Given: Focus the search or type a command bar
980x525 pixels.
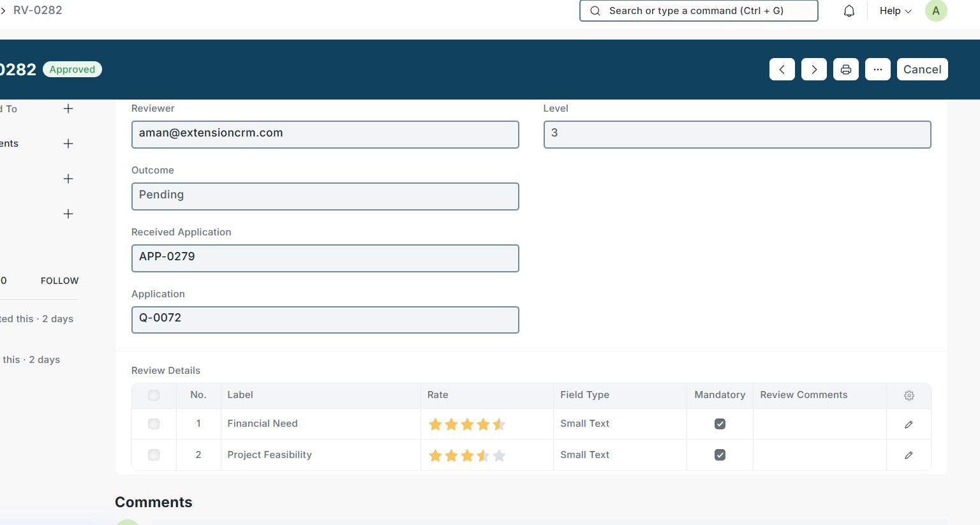Looking at the screenshot, I should point(699,11).
